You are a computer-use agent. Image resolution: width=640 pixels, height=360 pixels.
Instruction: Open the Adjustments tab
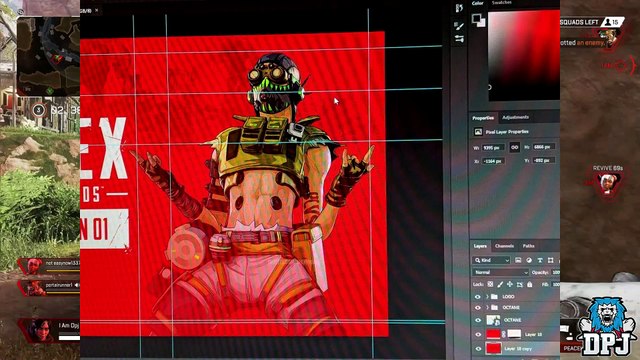pos(515,118)
